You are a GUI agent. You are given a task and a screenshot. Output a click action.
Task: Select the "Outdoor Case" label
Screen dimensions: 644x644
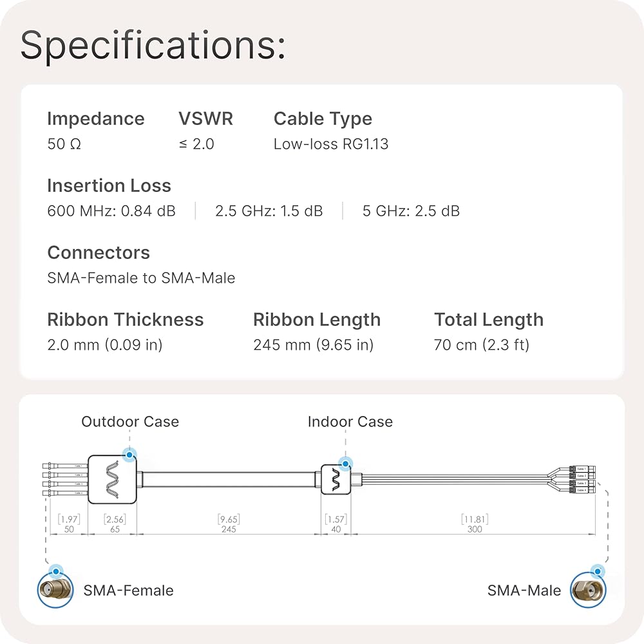point(130,422)
